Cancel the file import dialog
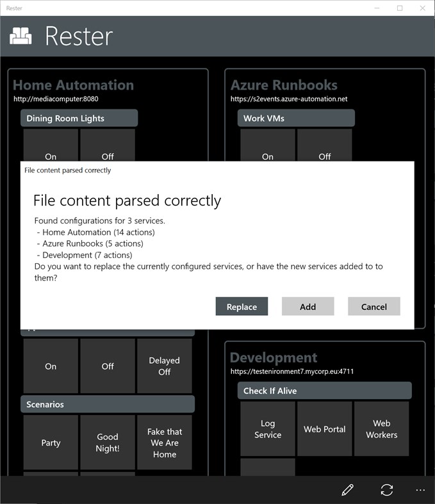Image resolution: width=435 pixels, height=504 pixels. pos(374,306)
